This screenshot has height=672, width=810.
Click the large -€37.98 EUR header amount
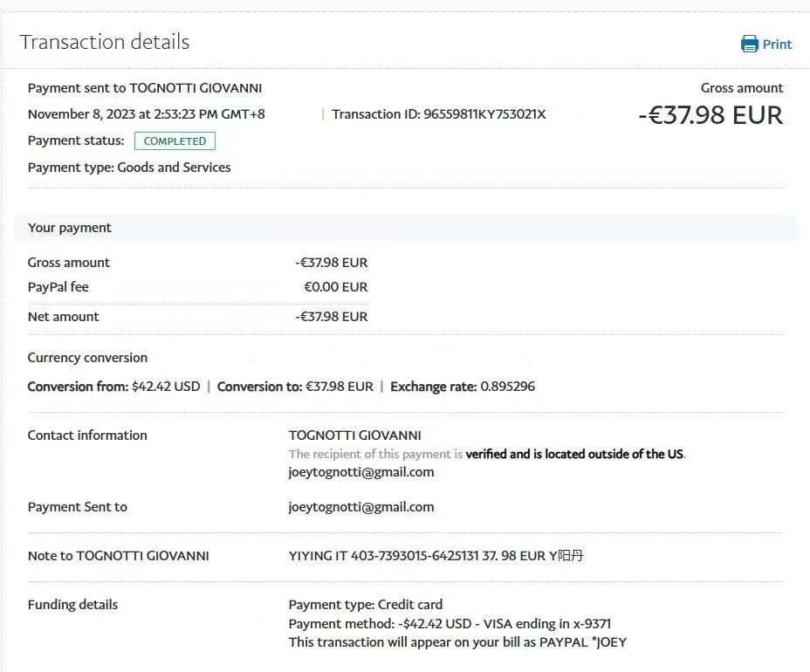(710, 115)
